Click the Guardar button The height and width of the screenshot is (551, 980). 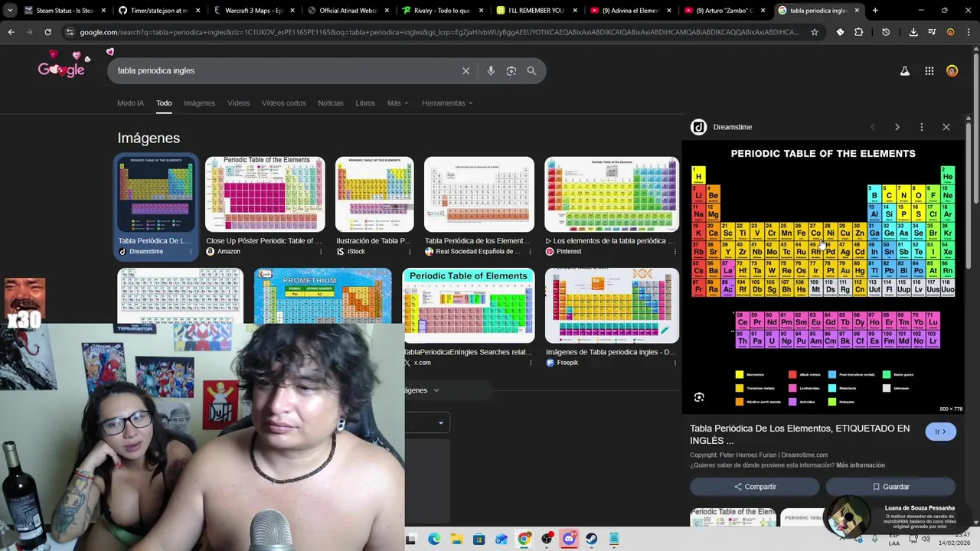click(x=890, y=487)
